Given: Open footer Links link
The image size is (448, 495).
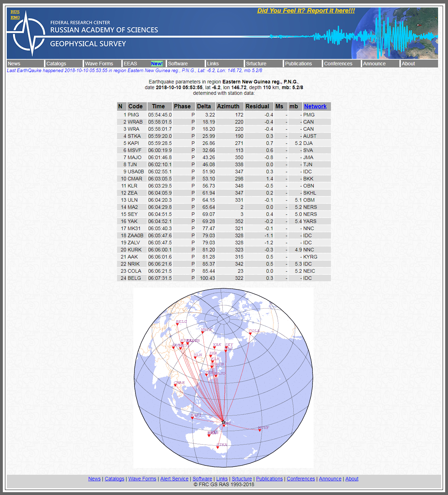Looking at the screenshot, I should coord(222,479).
